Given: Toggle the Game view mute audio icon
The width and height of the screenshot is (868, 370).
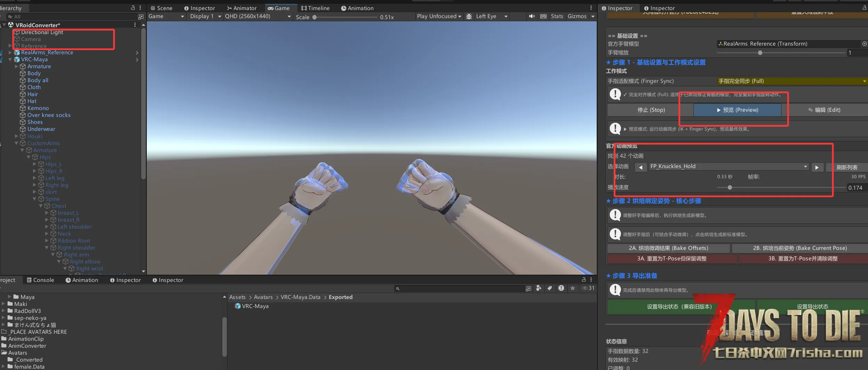Looking at the screenshot, I should pyautogui.click(x=532, y=16).
